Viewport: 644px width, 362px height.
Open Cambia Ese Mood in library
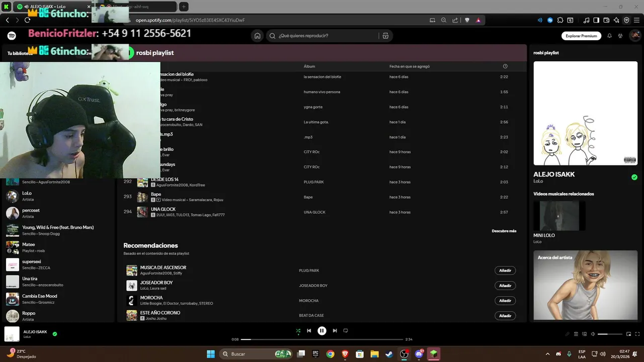tap(58, 299)
